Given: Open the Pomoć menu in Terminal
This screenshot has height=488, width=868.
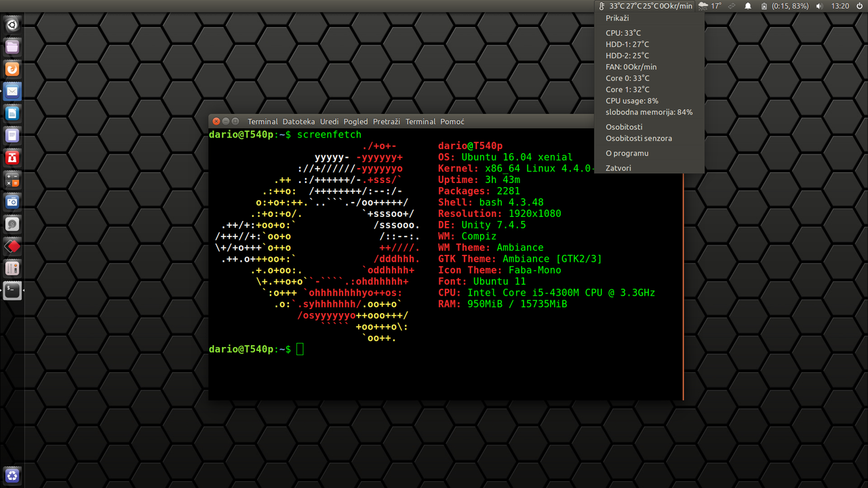Looking at the screenshot, I should 452,121.
